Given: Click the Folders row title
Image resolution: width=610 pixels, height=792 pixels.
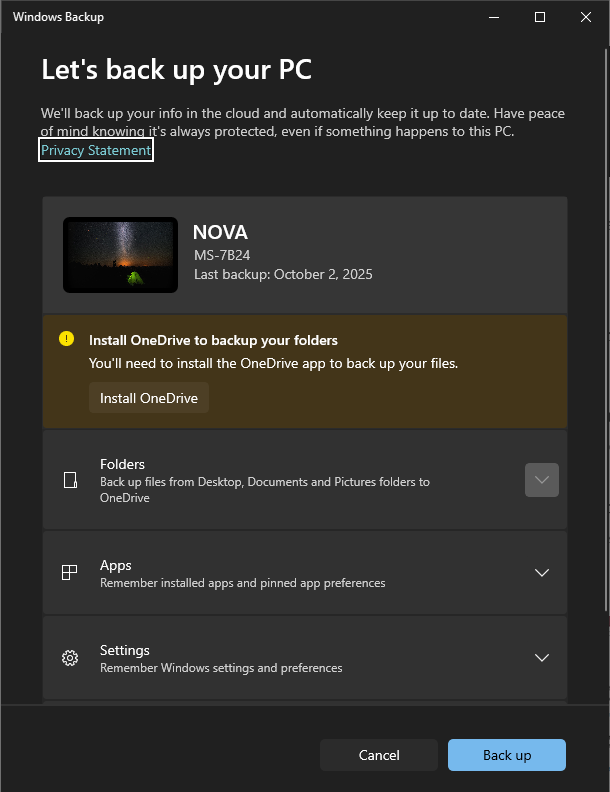Looking at the screenshot, I should [x=122, y=464].
